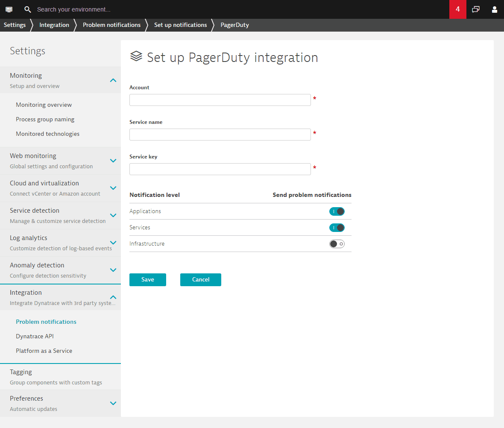
Task: Focus the Account input field
Action: click(220, 100)
